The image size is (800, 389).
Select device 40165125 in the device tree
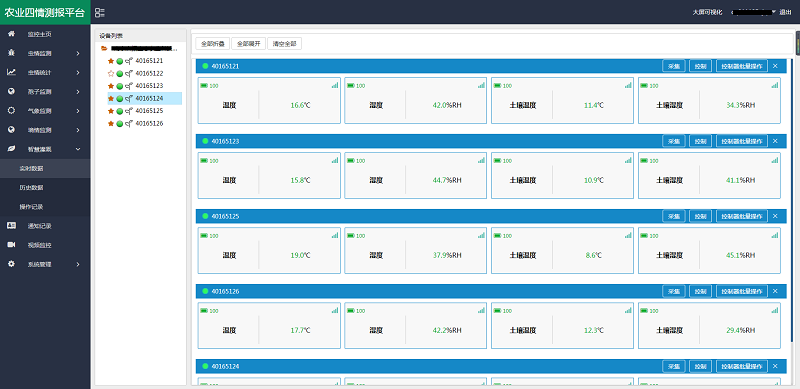pyautogui.click(x=149, y=111)
